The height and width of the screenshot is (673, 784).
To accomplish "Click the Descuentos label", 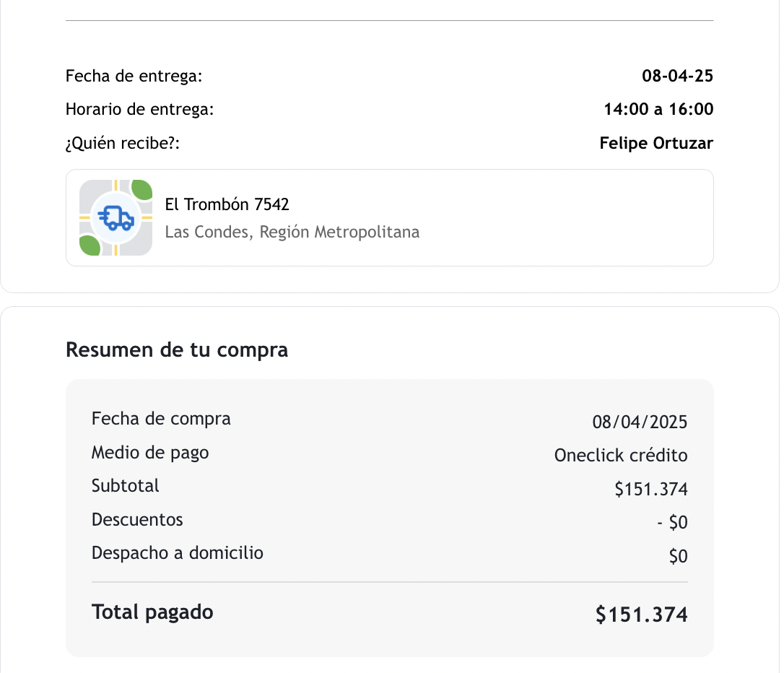I will [137, 520].
